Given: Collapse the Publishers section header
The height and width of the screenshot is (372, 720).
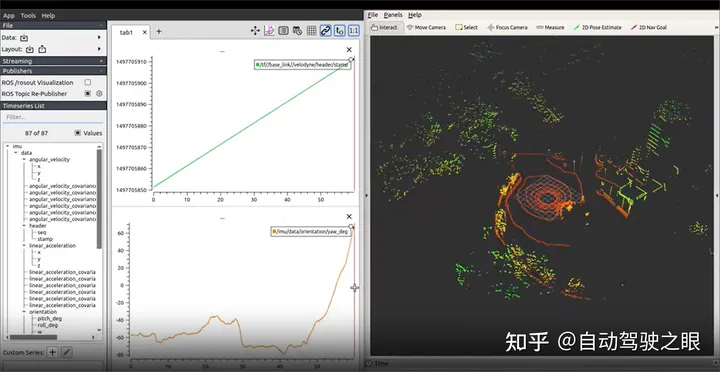Looking at the screenshot, I should click(53, 71).
